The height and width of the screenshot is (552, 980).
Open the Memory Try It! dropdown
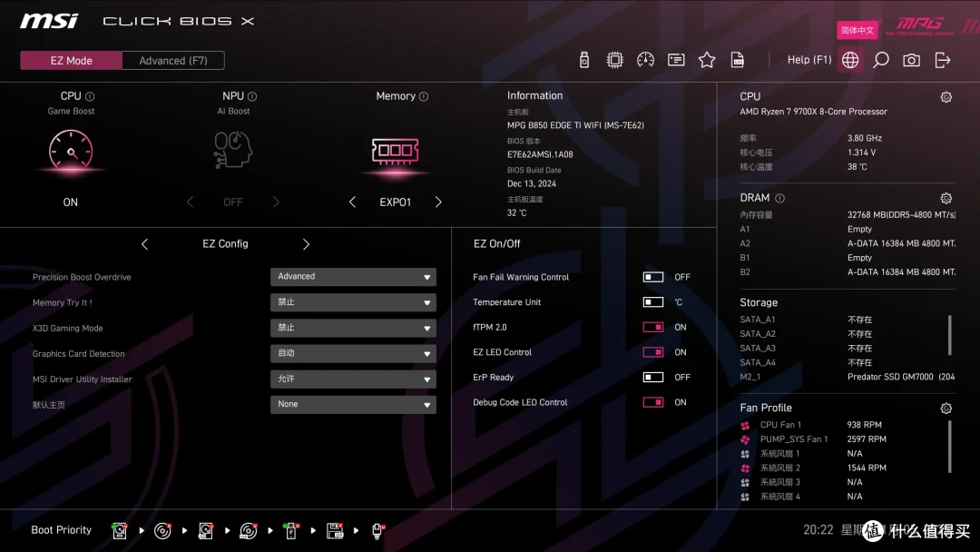click(353, 302)
